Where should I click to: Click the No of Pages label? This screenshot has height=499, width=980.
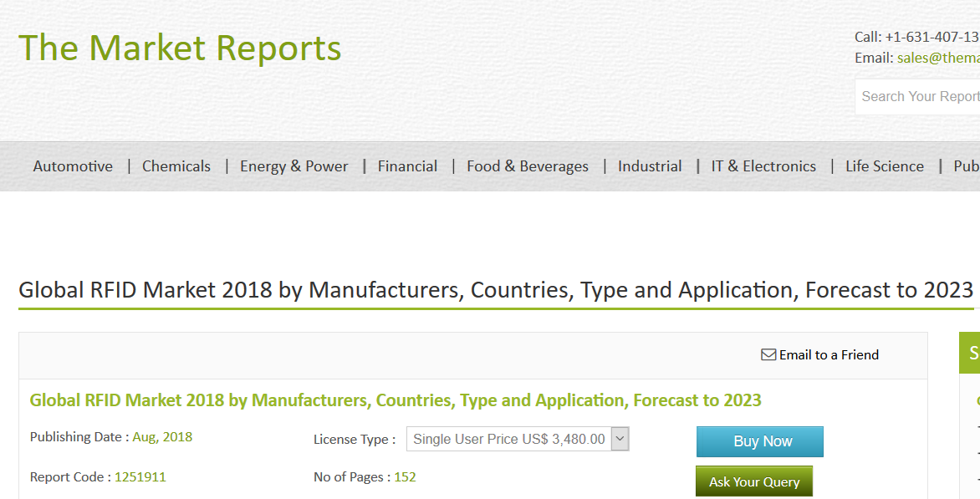pos(353,477)
